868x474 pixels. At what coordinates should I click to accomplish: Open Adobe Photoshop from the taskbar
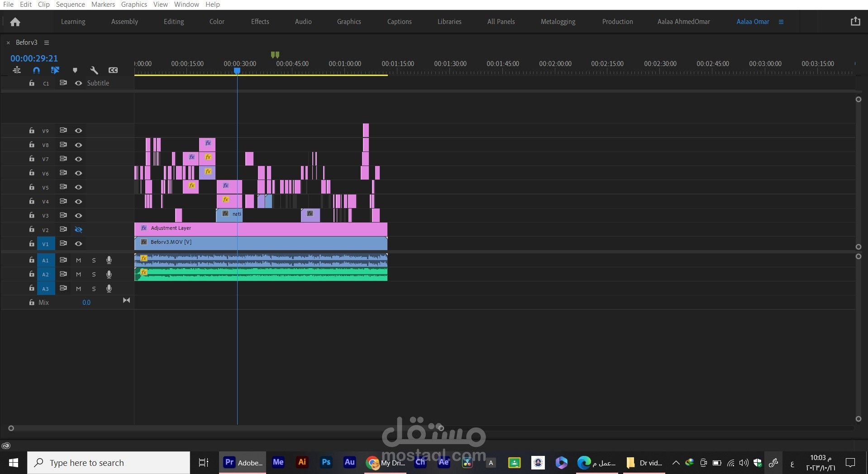pos(326,462)
